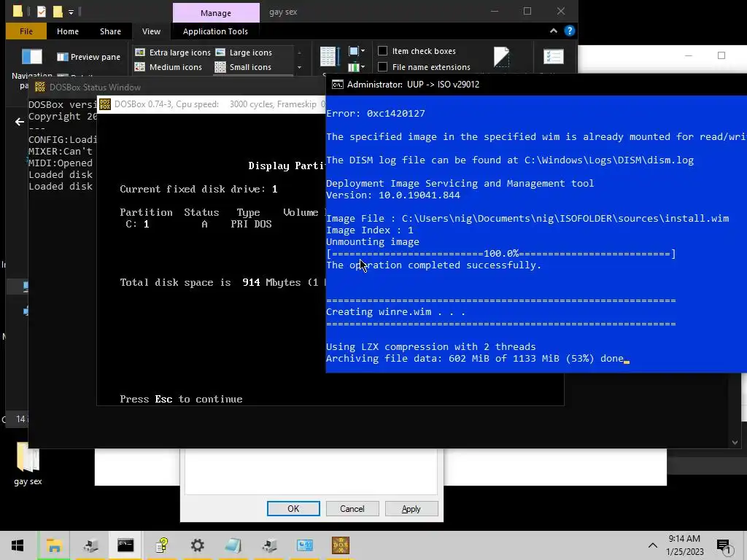Open the help question-mark taskbar app

[x=162, y=545]
